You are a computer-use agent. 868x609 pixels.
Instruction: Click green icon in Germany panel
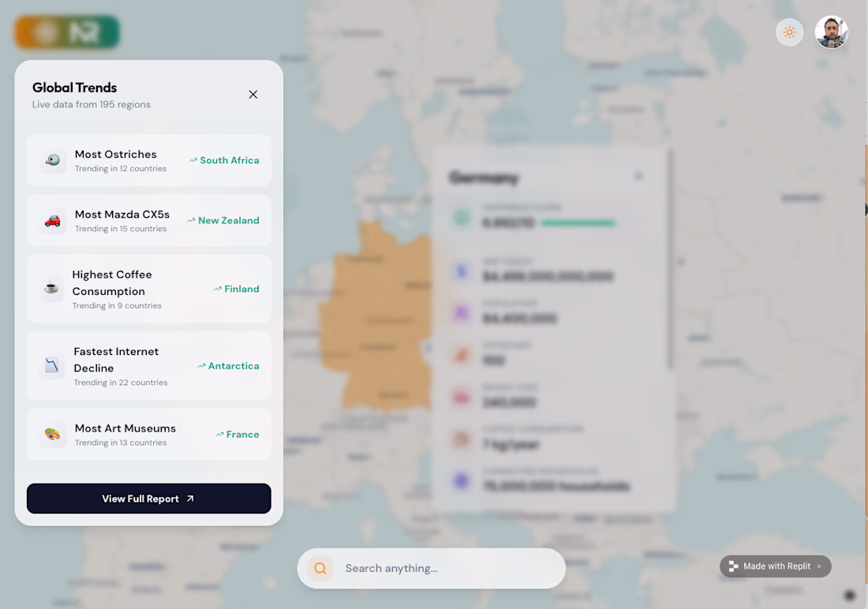461,217
